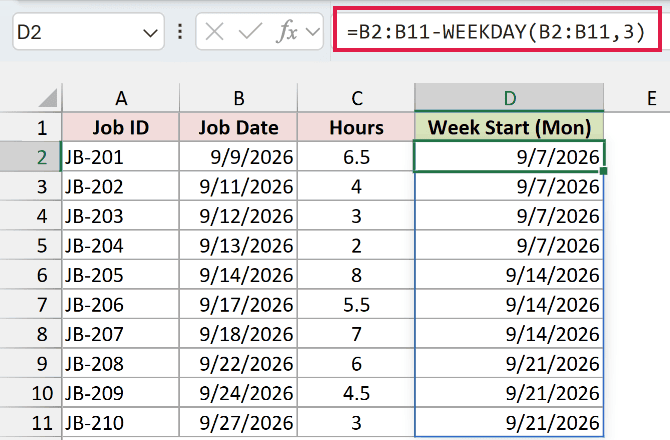This screenshot has height=440, width=670.
Task: Select column E header
Action: pyautogui.click(x=651, y=98)
